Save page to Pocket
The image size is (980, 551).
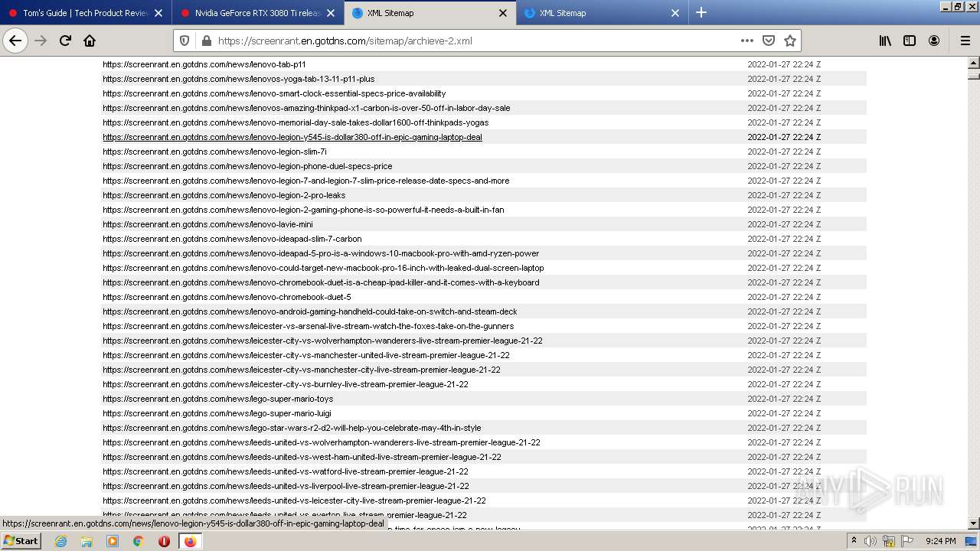[x=769, y=41]
